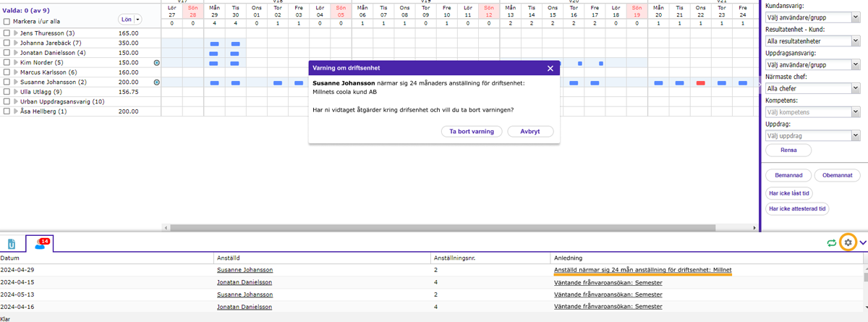Image resolution: width=868 pixels, height=322 pixels.
Task: Open the Närmaste chef dropdown
Action: pos(813,88)
